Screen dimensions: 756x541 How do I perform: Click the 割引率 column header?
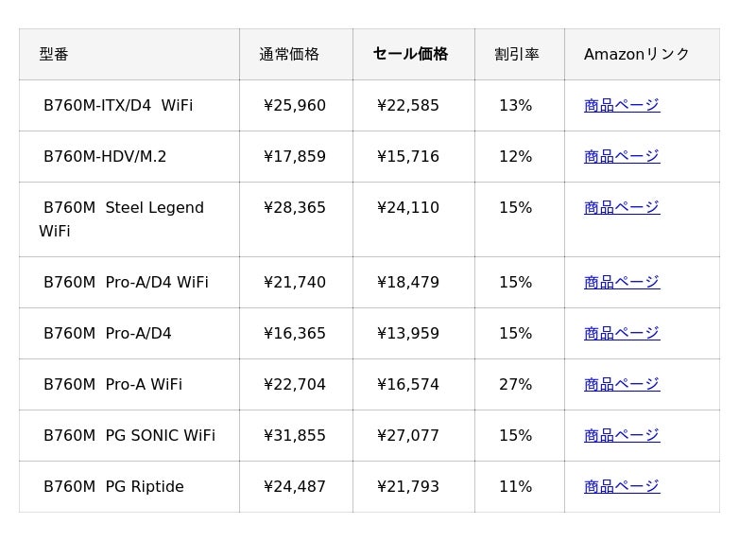(x=517, y=54)
